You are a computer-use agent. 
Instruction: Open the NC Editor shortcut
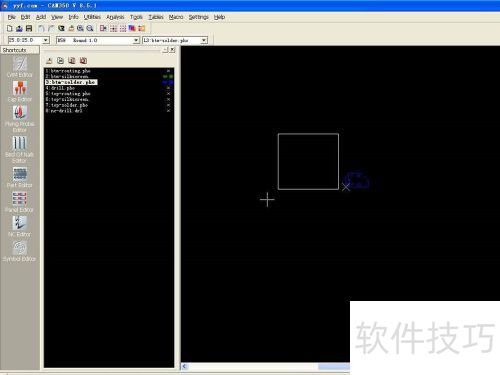click(19, 226)
